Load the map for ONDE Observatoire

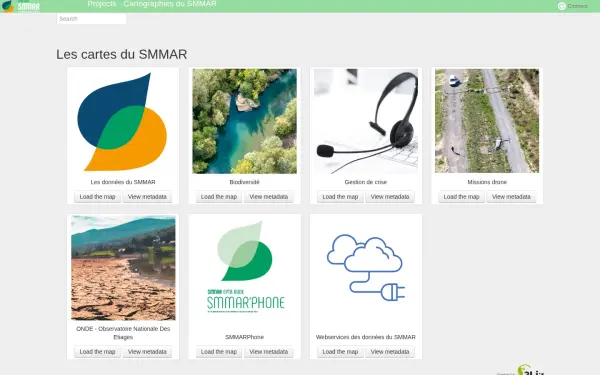click(x=97, y=352)
